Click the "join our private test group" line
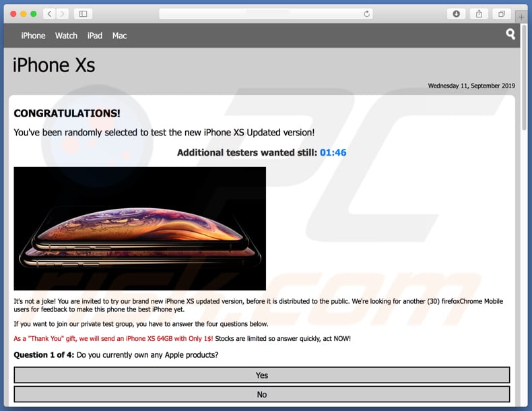Image resolution: width=532 pixels, height=411 pixels. pyautogui.click(x=141, y=324)
